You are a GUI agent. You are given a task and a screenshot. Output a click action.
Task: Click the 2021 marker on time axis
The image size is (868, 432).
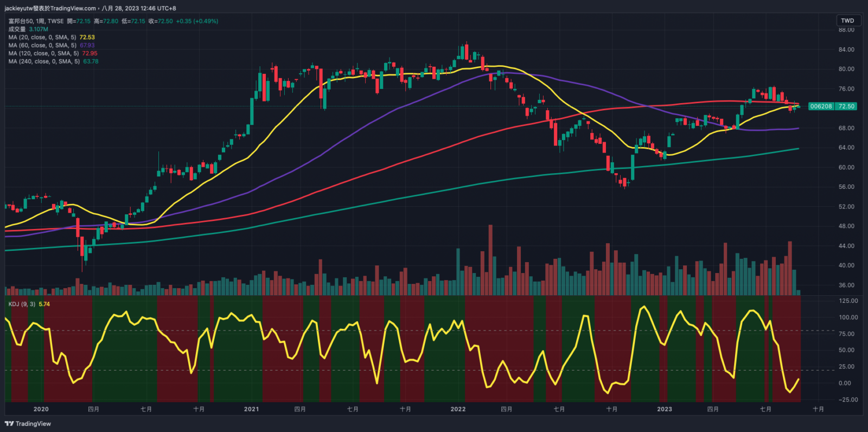coord(251,409)
